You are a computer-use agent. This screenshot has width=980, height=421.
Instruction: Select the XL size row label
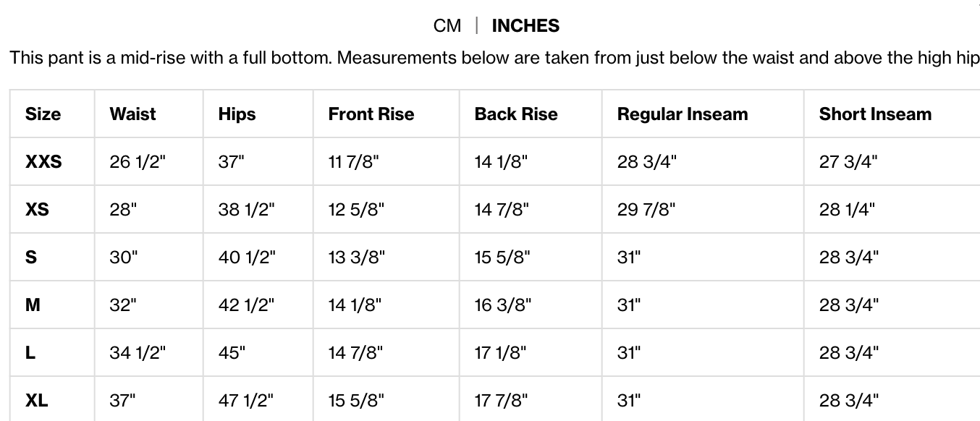[x=37, y=400]
